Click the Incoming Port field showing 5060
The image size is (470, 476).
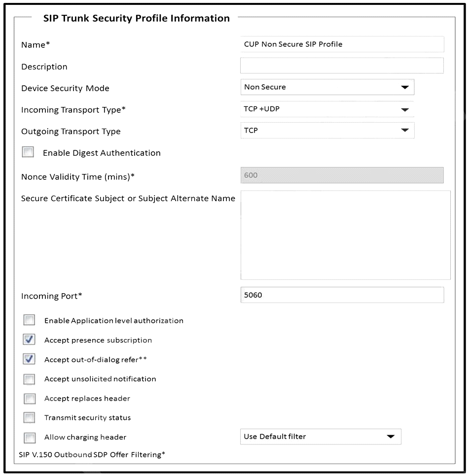342,295
